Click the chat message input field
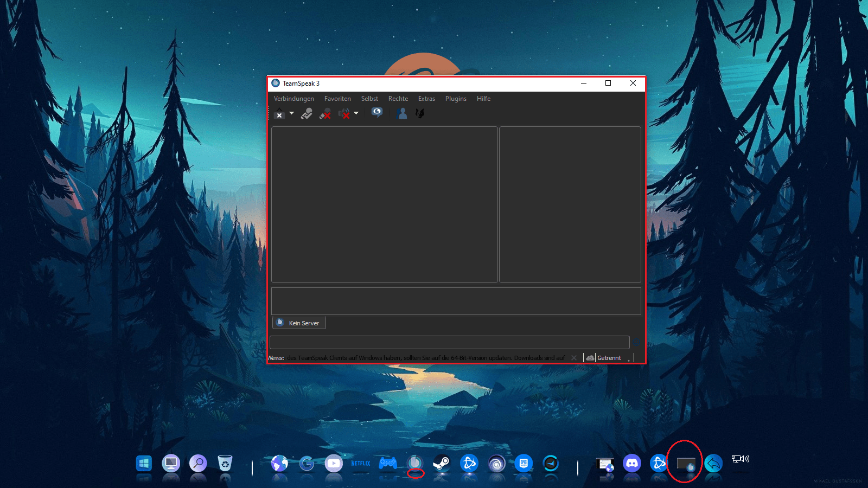Viewport: 868px width, 488px height. point(449,343)
